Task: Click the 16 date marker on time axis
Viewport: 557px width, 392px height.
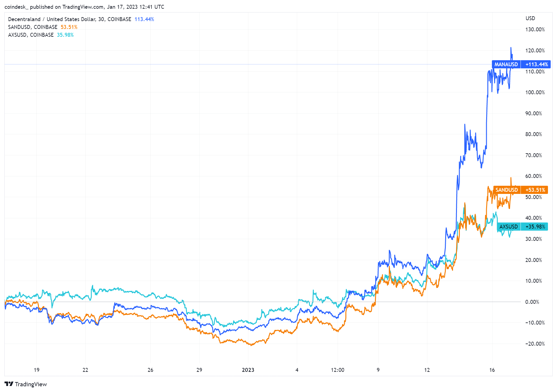Action: (492, 370)
